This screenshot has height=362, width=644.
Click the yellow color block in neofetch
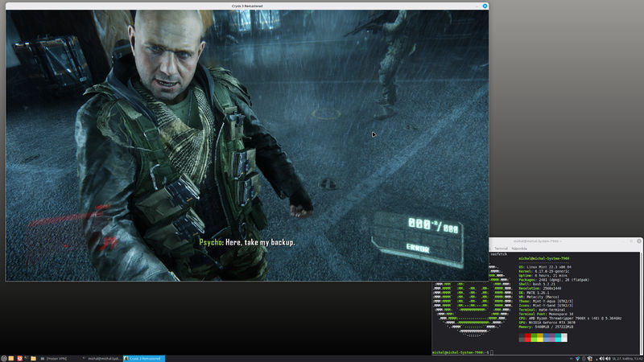(540, 337)
